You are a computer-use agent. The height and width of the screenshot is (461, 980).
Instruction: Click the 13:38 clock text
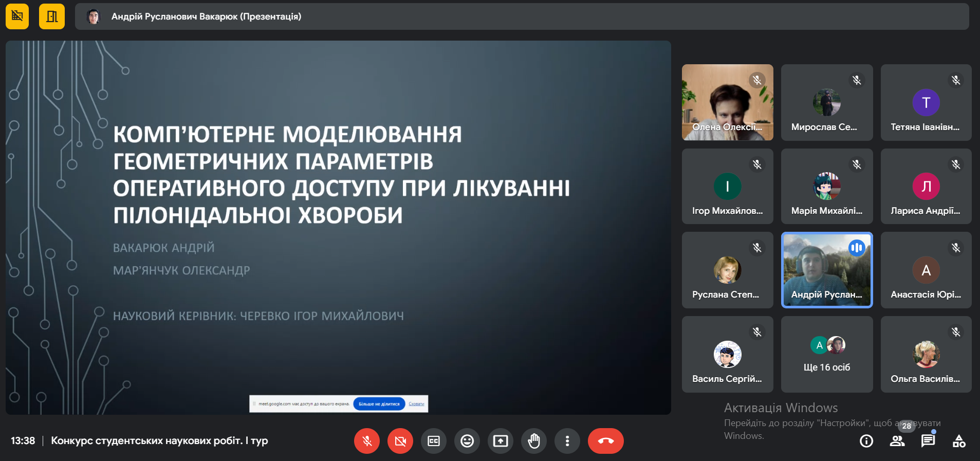coord(23,441)
